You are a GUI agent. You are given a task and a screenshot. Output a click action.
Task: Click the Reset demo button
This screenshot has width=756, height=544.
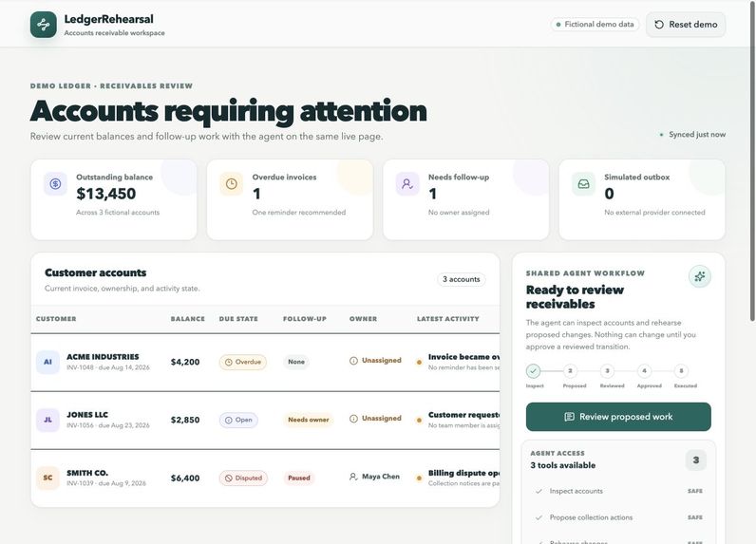coord(686,25)
